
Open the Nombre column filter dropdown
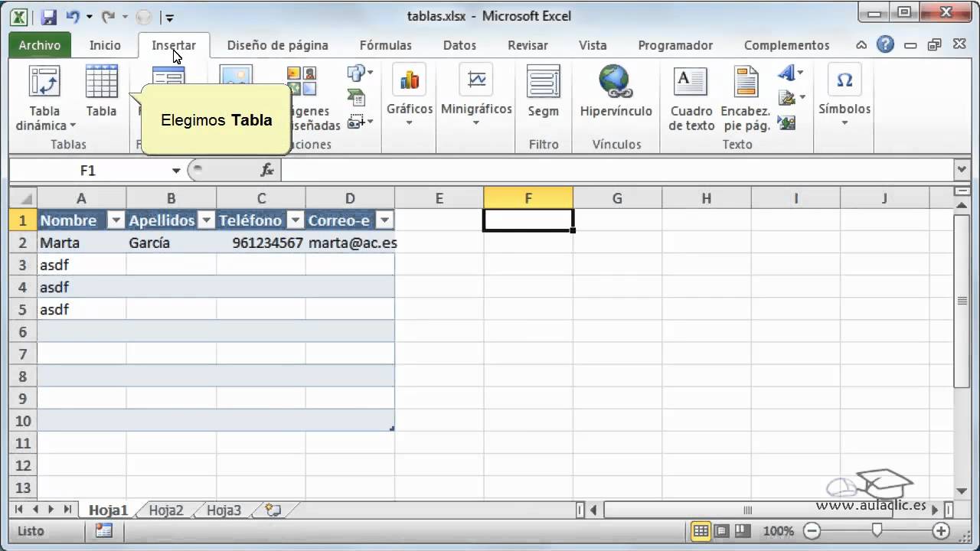(116, 220)
